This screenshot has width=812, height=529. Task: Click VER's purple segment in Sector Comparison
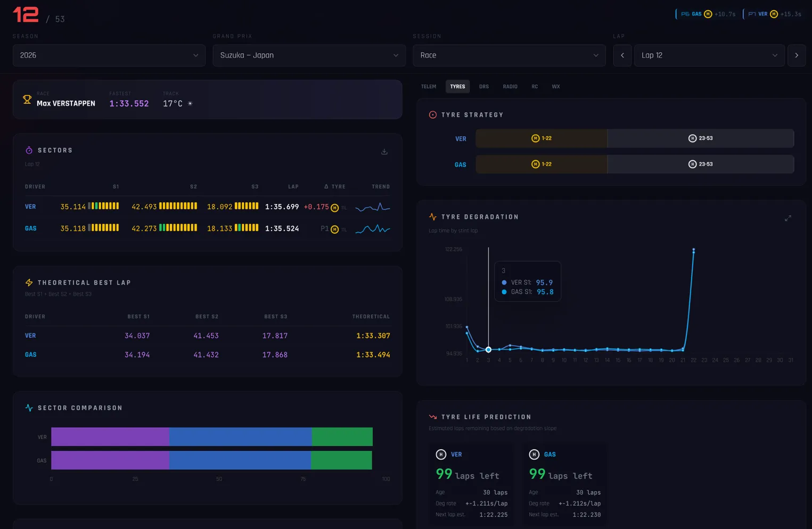pyautogui.click(x=110, y=437)
